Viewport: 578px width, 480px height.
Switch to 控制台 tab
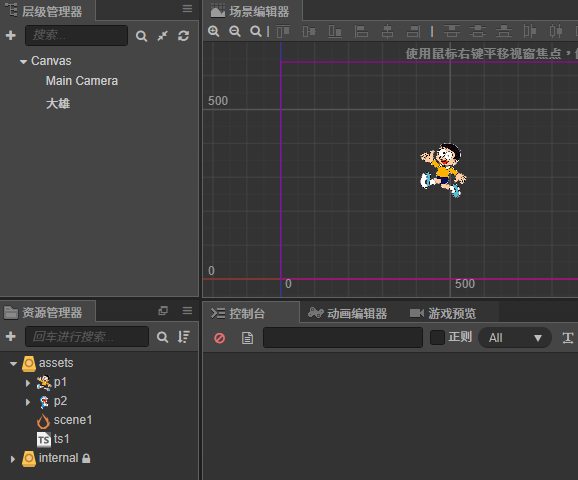(x=251, y=313)
